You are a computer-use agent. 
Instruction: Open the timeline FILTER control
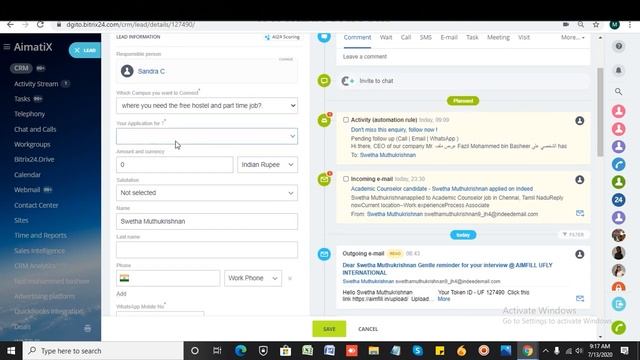point(573,235)
